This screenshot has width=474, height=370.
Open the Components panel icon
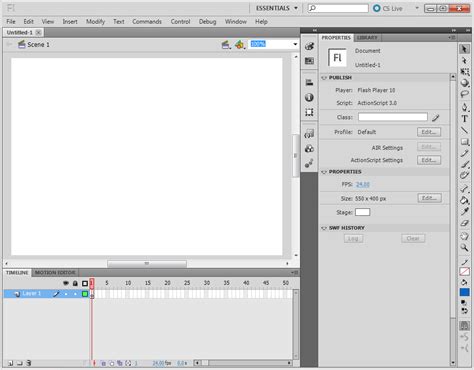click(x=309, y=149)
